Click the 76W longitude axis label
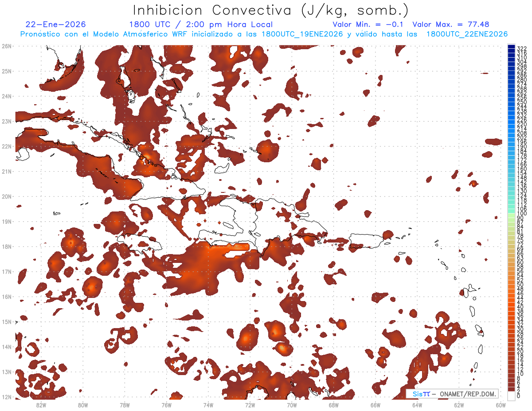The image size is (532, 411). tap(167, 405)
